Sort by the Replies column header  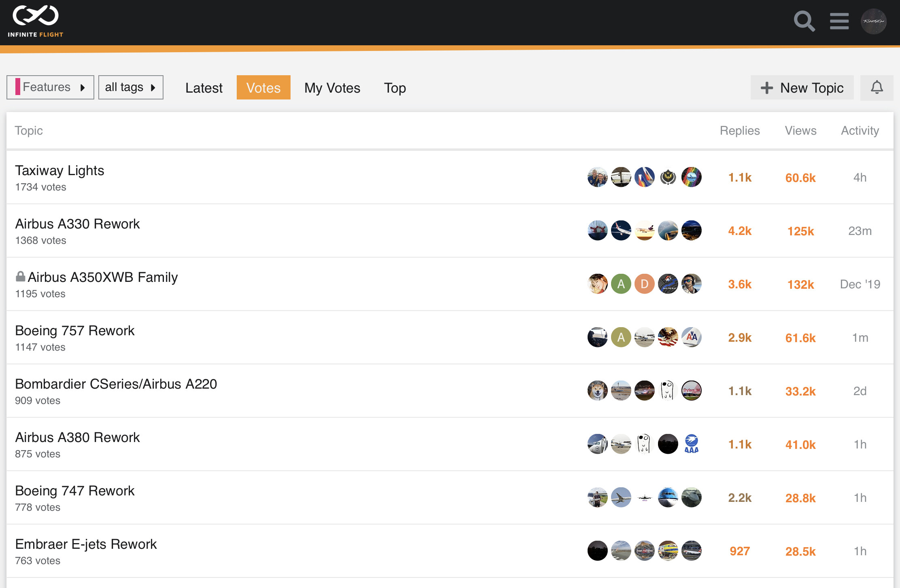[x=739, y=131]
